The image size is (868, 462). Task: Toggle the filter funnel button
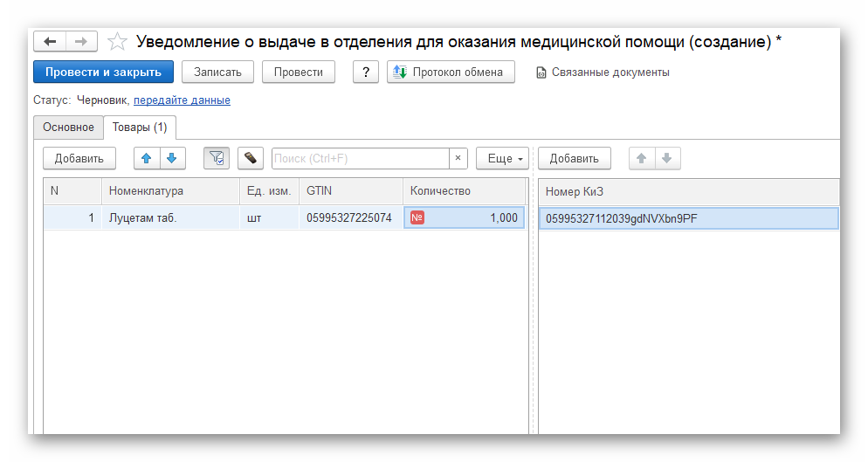click(x=217, y=158)
